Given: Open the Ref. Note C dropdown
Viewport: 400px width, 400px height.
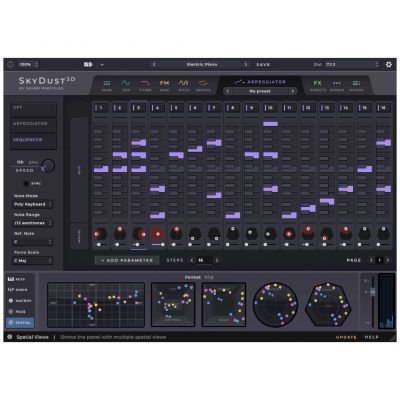Looking at the screenshot, I should pyautogui.click(x=33, y=242).
